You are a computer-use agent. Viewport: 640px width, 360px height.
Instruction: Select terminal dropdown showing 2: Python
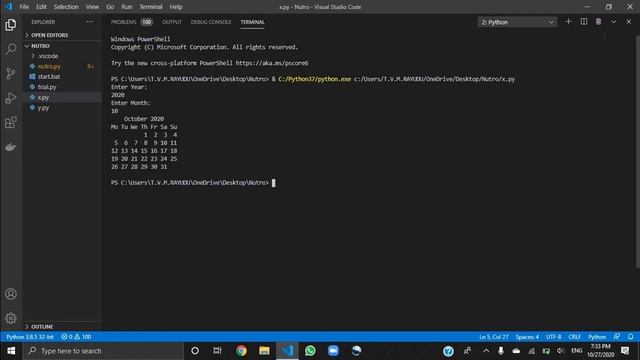[x=517, y=22]
